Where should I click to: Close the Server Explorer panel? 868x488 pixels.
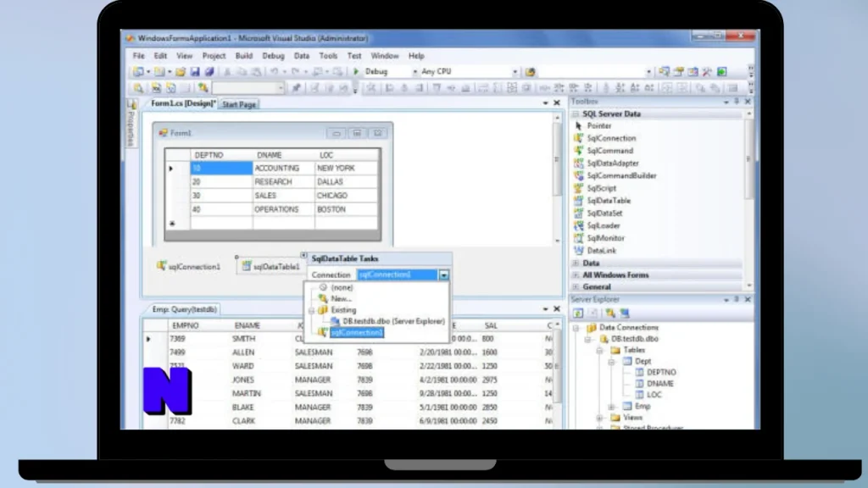coord(748,299)
